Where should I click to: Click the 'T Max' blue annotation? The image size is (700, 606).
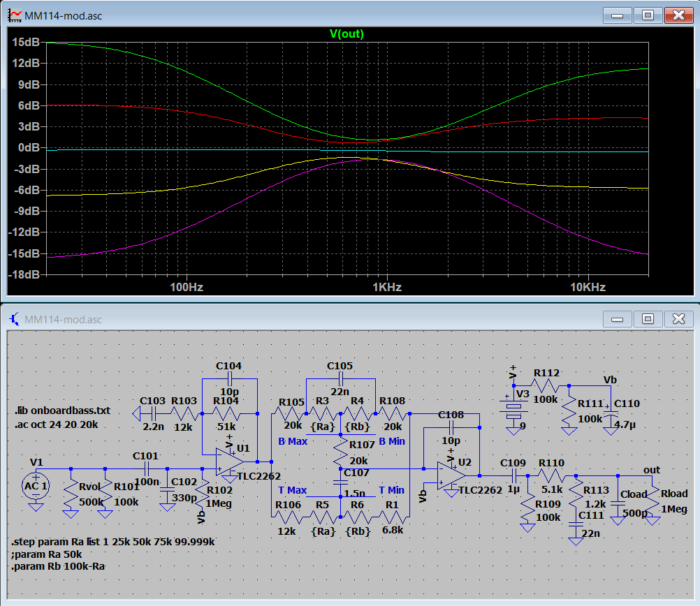[293, 490]
